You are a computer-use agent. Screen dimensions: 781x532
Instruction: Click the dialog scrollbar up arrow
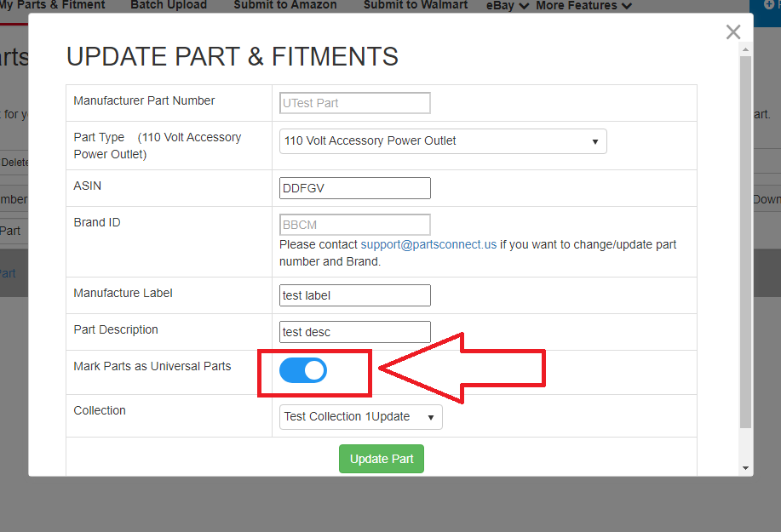click(x=746, y=49)
